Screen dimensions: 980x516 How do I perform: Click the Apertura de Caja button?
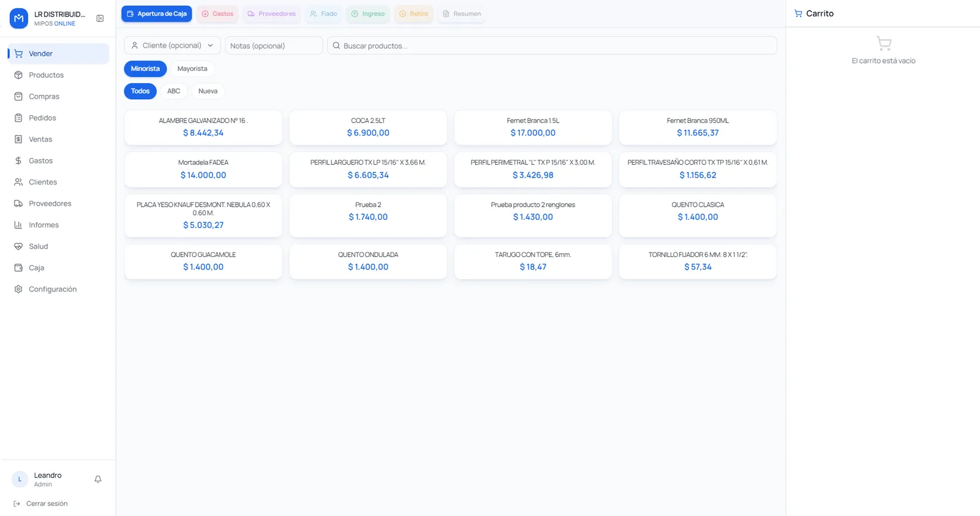pyautogui.click(x=157, y=14)
